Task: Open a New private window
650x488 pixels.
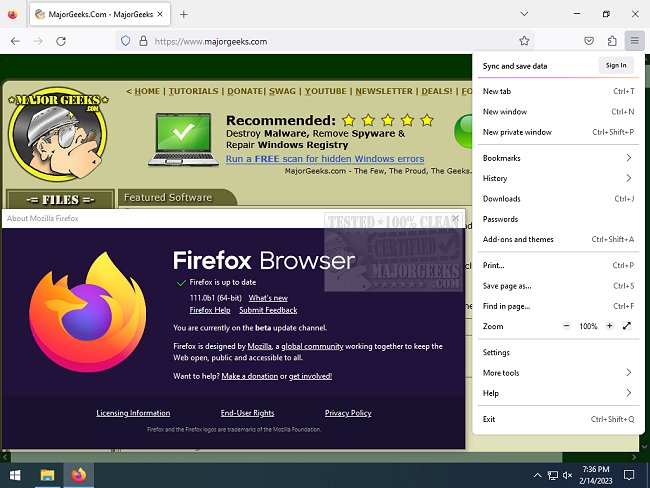Action: (558, 132)
